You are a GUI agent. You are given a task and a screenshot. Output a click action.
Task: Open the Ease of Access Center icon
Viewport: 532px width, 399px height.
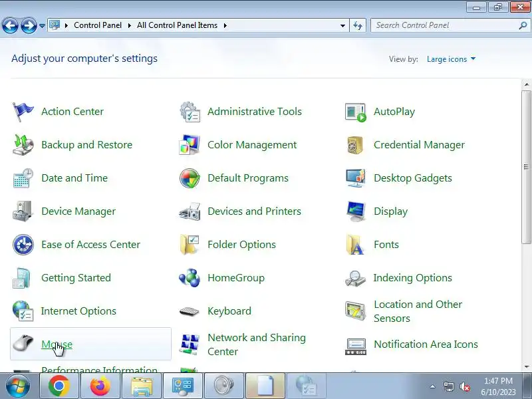point(23,245)
